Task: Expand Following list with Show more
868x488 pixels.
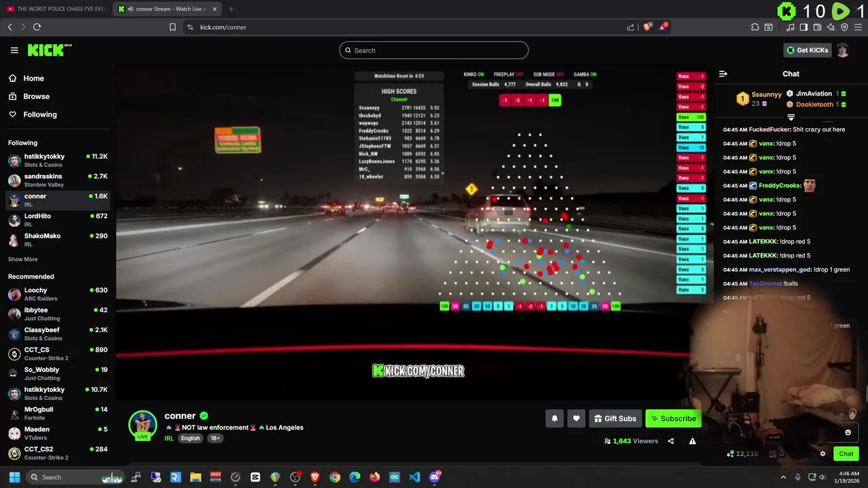Action: [x=22, y=259]
